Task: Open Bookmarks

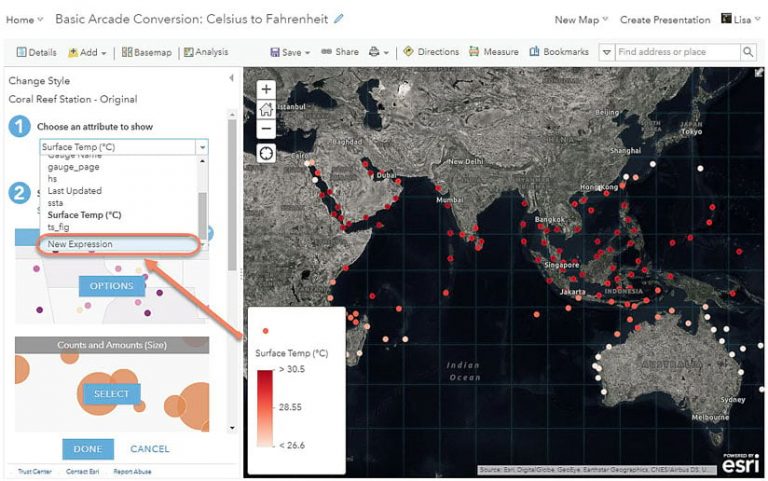Action: coord(559,52)
